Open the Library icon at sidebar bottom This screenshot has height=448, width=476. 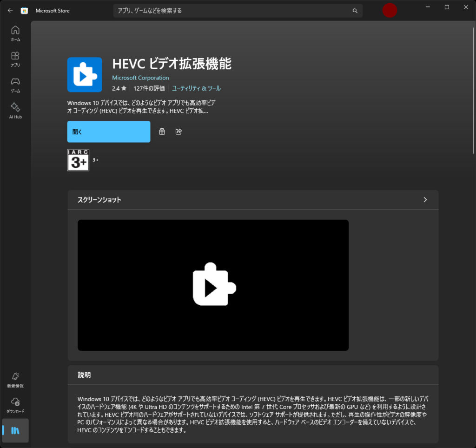15,430
